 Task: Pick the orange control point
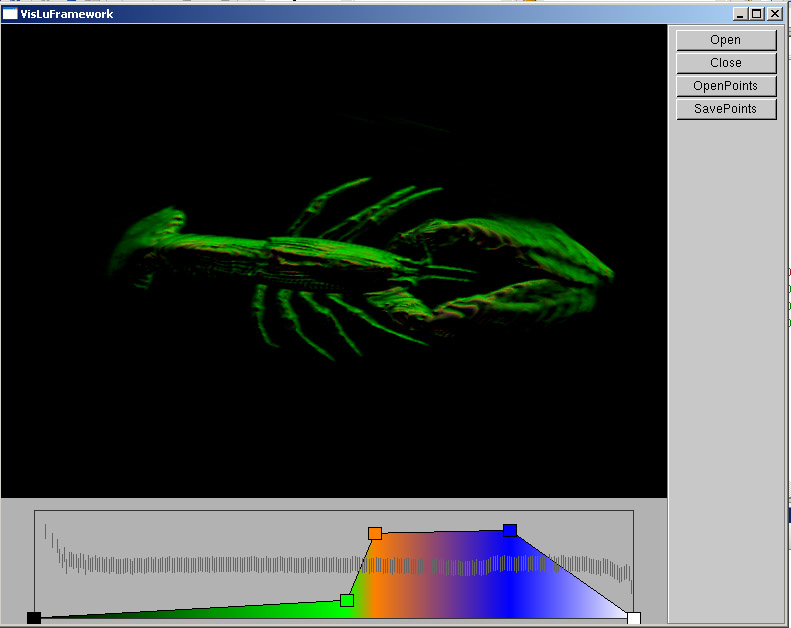[x=375, y=533]
